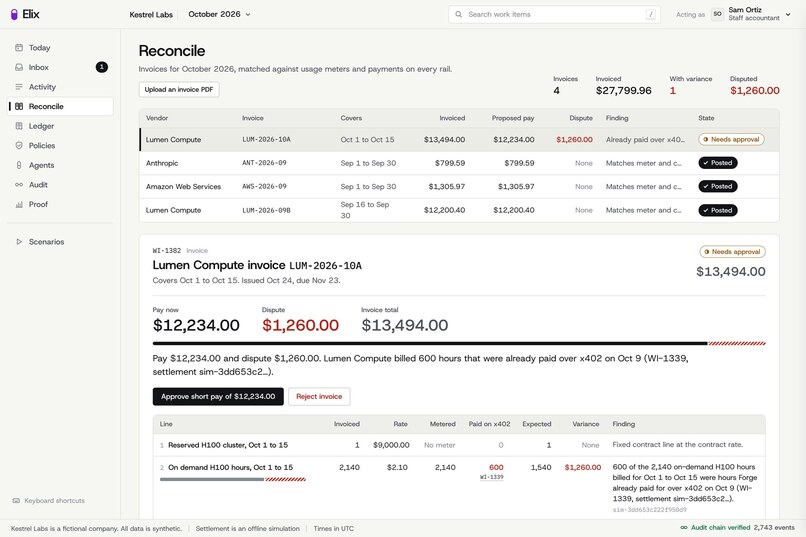Click the on-demand H100 hours line bar
The height and width of the screenshot is (537, 806).
(233, 479)
